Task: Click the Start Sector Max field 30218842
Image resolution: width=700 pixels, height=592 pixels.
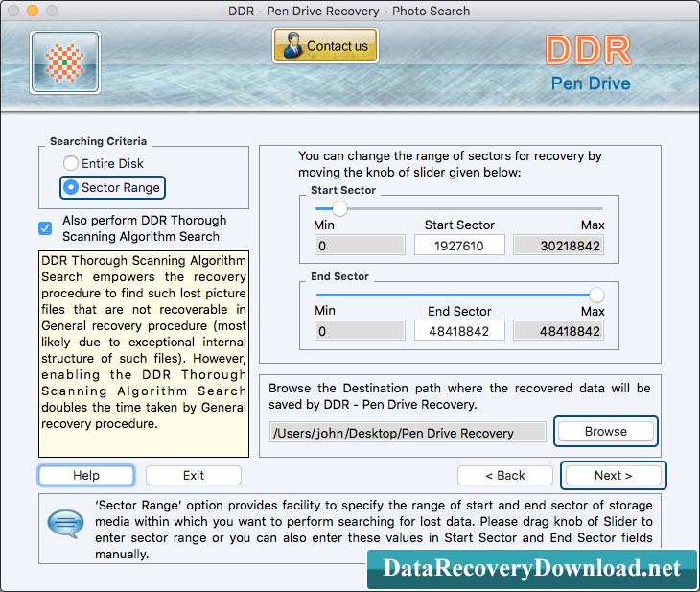Action: click(558, 246)
